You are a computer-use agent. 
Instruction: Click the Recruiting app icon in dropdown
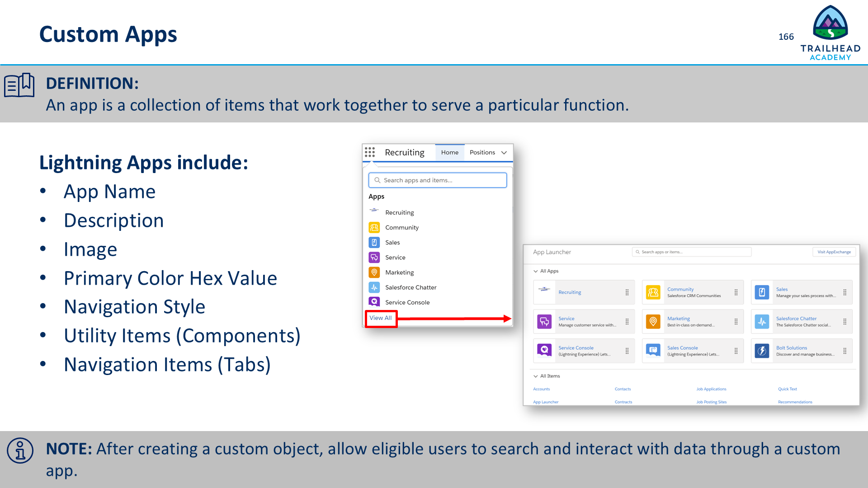pyautogui.click(x=374, y=210)
